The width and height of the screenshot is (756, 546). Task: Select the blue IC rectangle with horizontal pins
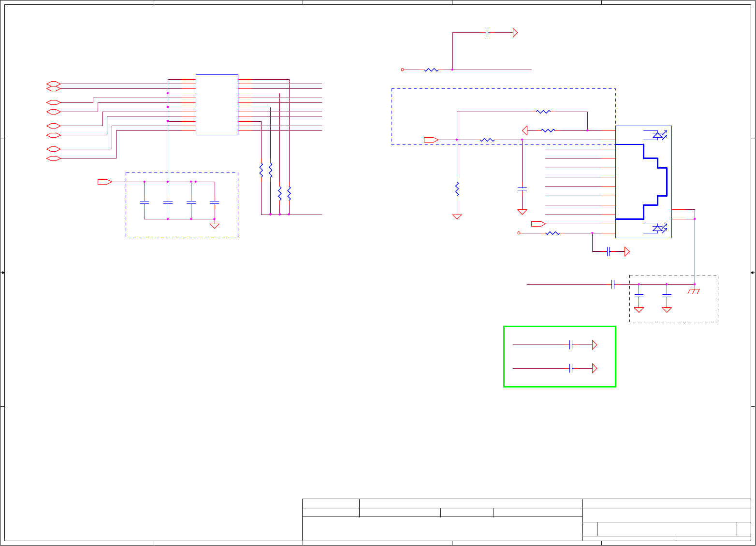[x=217, y=105]
